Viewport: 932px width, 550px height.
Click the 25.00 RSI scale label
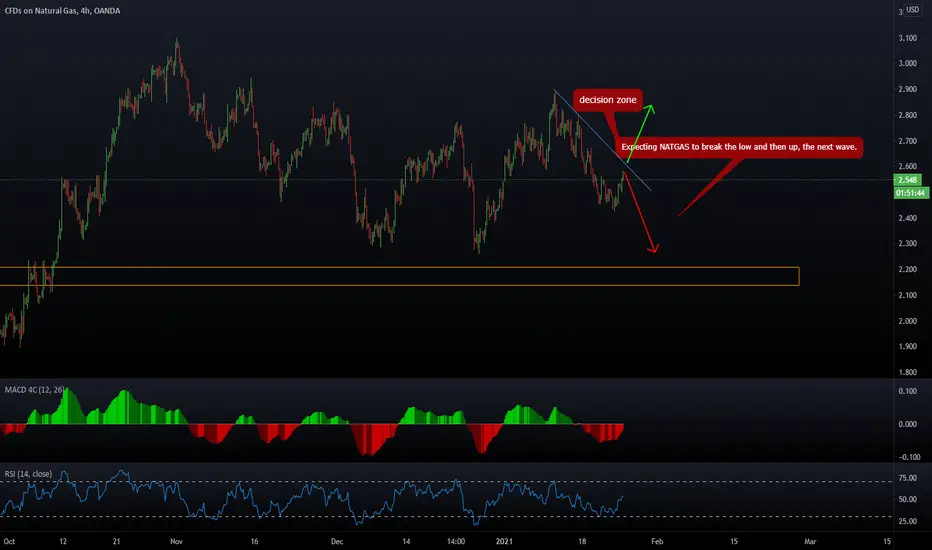point(908,521)
